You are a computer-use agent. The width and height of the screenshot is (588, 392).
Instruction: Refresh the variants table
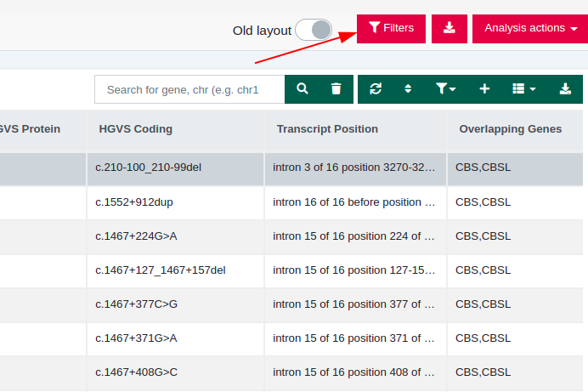pos(376,89)
